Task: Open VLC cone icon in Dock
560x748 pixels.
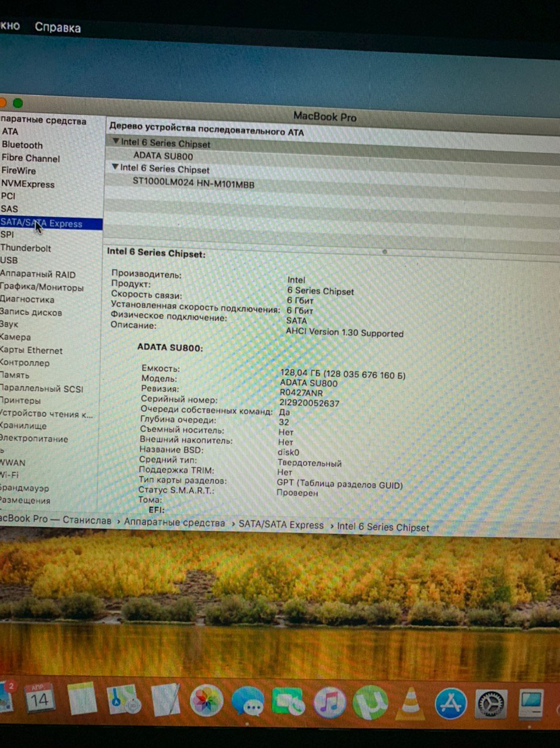Action: tap(410, 703)
